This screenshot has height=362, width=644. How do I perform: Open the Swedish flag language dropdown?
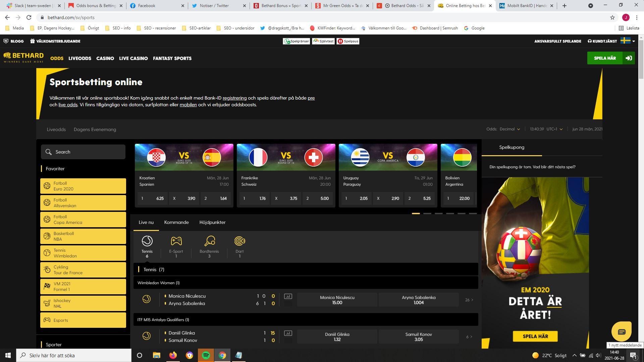coord(628,41)
